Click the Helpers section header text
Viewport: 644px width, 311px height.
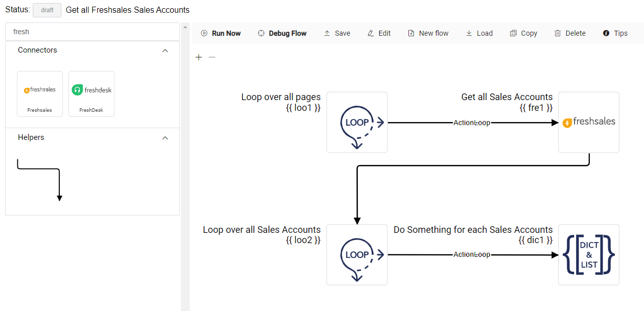pyautogui.click(x=31, y=137)
